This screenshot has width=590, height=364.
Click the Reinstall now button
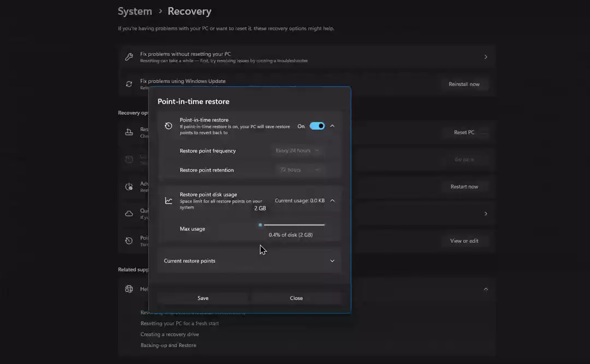464,84
